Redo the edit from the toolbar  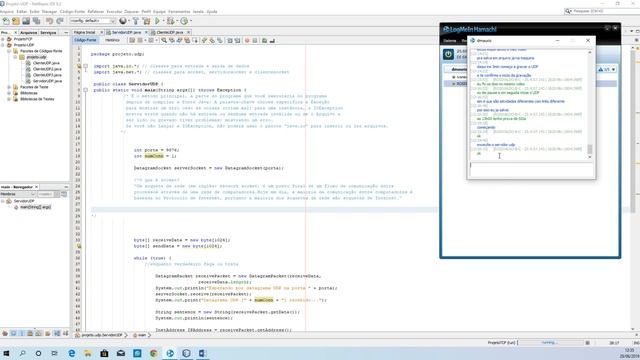click(60, 21)
